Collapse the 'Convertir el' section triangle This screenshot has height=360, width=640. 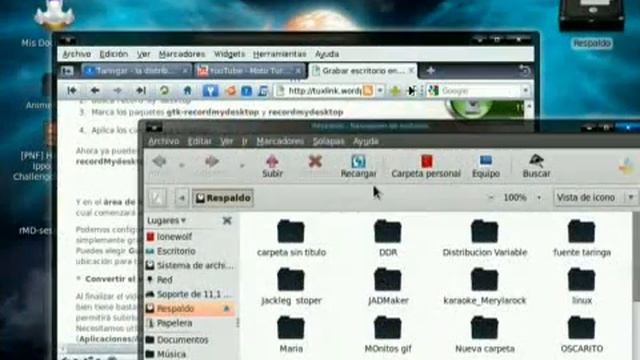[x=78, y=279]
